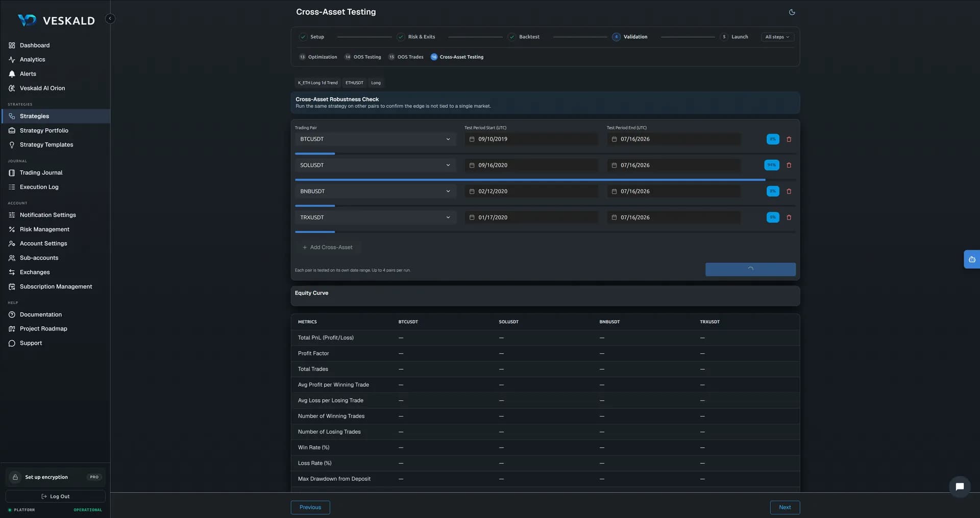Click the Exchanges arrows icon
Screen dimensions: 980x518
(x=12, y=272)
